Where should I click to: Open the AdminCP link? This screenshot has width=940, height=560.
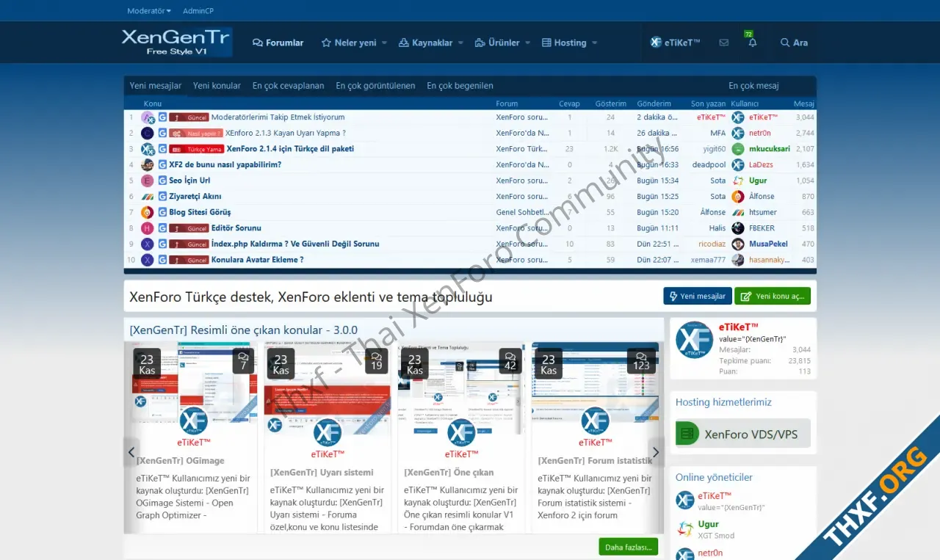coord(198,11)
